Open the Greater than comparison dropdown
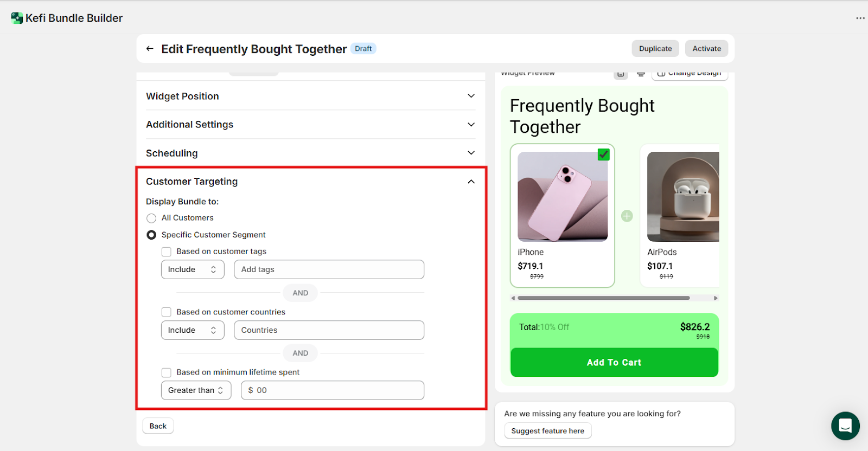The image size is (868, 451). pos(196,390)
